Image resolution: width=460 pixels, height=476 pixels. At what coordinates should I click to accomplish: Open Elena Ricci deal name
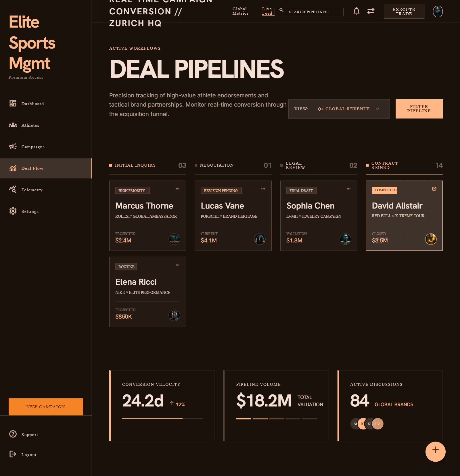click(136, 282)
